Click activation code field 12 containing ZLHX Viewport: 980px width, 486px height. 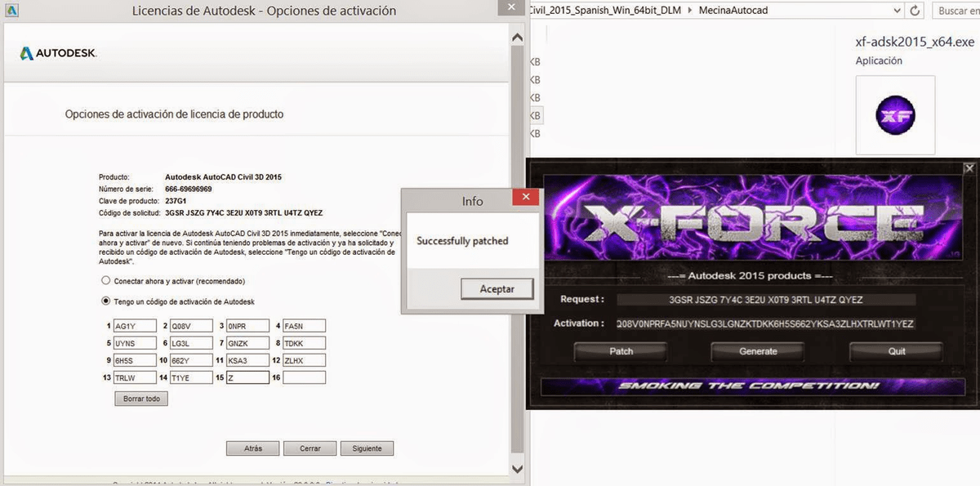304,360
